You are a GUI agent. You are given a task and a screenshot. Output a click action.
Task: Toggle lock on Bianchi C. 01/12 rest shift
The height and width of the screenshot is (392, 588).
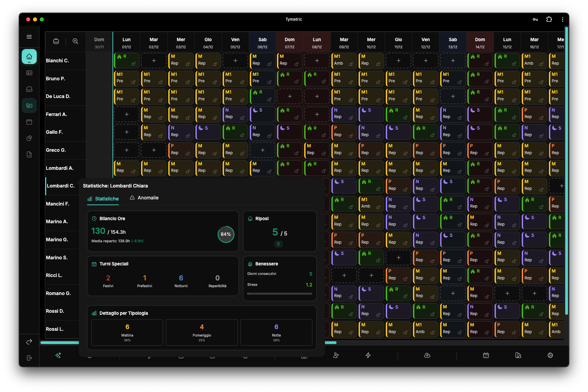coord(134,64)
